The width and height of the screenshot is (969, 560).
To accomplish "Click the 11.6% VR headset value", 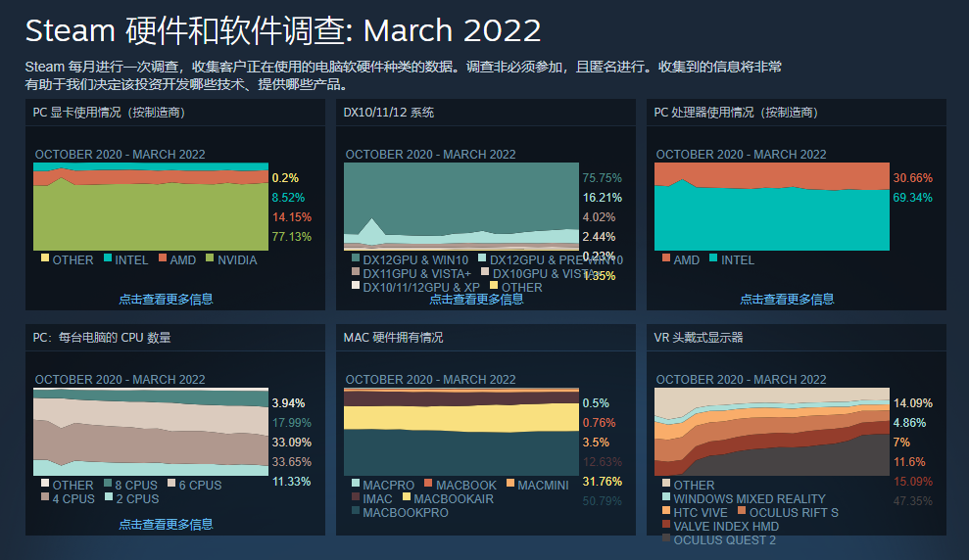I will [909, 462].
